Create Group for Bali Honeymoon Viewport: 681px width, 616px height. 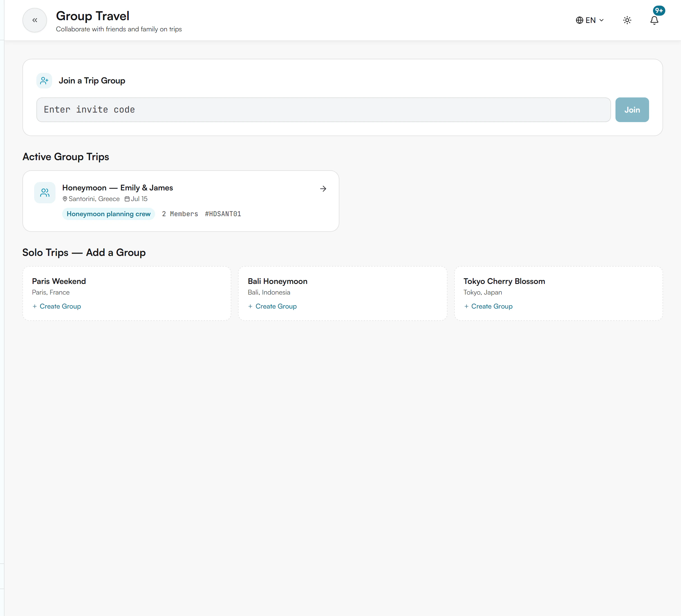coord(272,306)
